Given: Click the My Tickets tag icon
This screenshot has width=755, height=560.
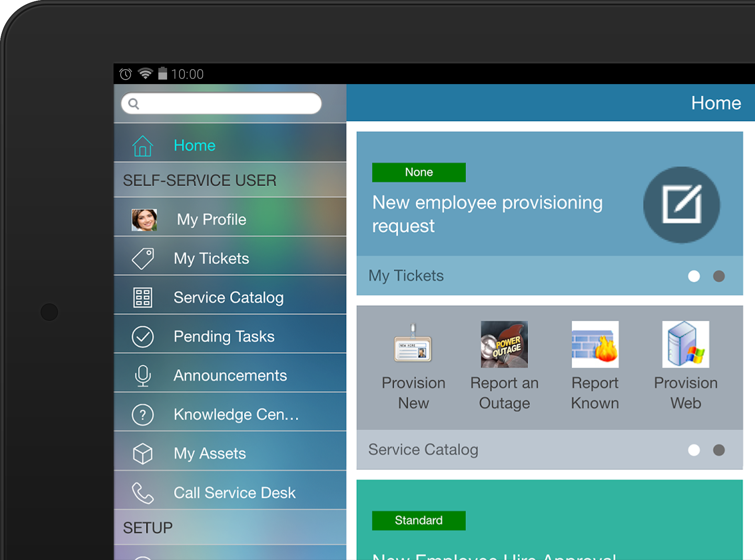Looking at the screenshot, I should click(x=142, y=259).
